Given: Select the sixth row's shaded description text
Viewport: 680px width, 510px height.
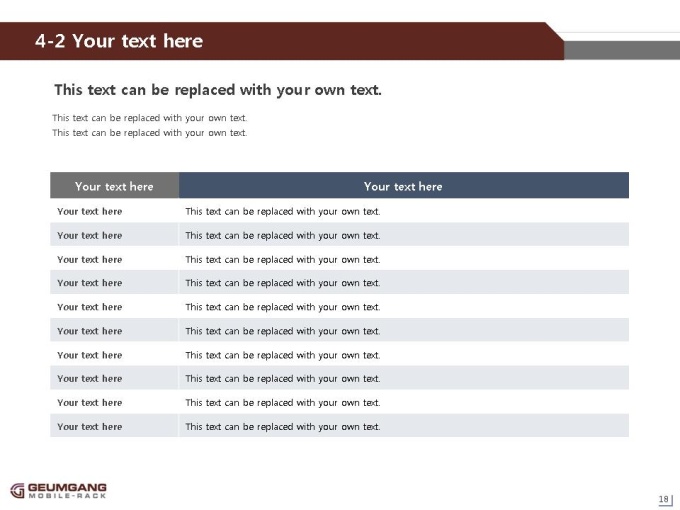Looking at the screenshot, I should (x=283, y=331).
